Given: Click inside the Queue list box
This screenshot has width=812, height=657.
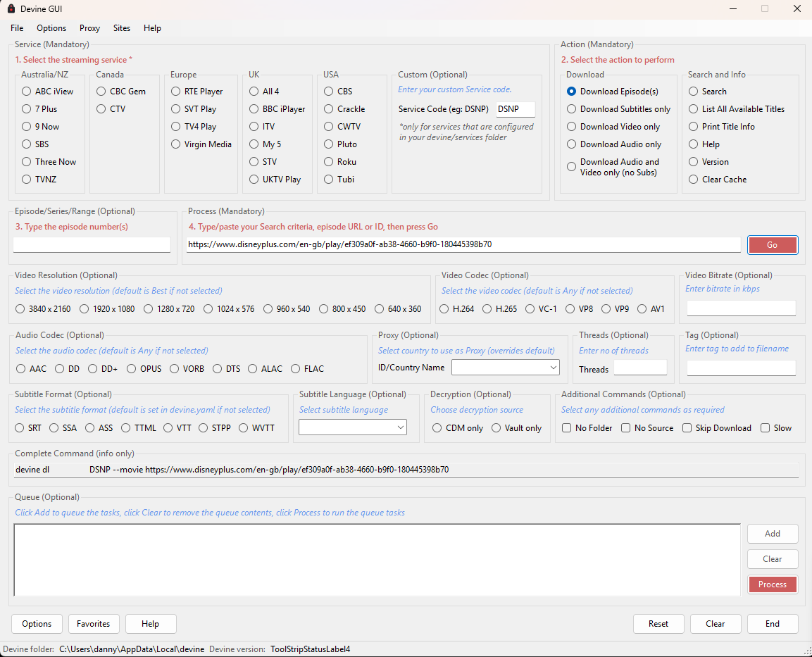Looking at the screenshot, I should 377,560.
